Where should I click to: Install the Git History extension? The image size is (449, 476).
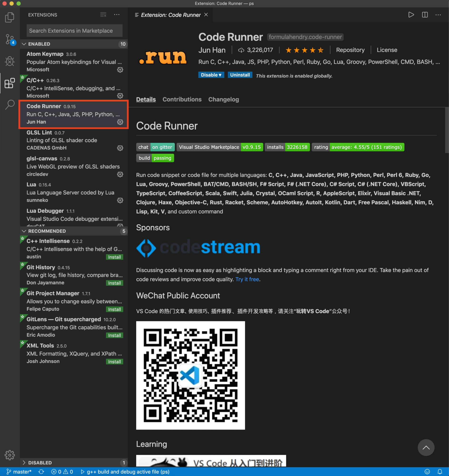pos(115,283)
